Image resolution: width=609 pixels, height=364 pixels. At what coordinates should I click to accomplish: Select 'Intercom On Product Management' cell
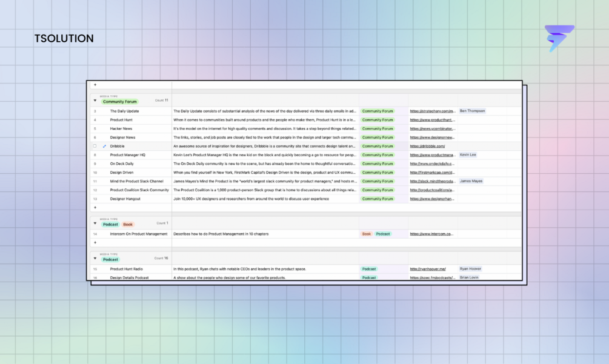[x=139, y=234]
